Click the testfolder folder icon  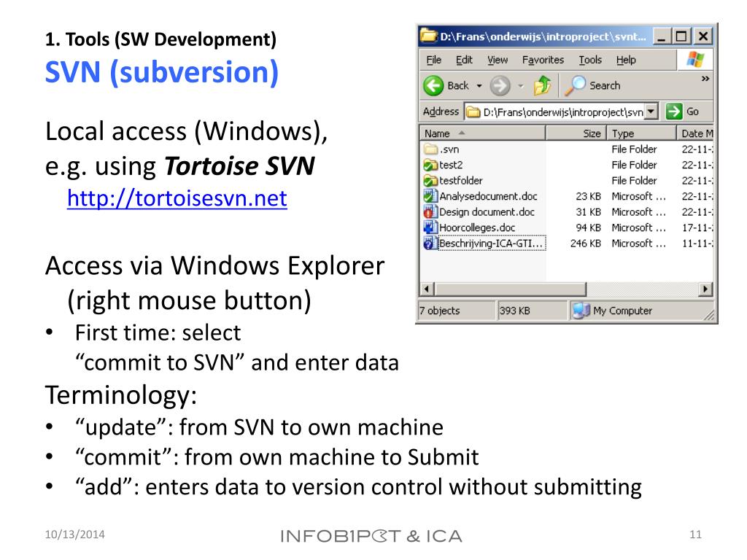(430, 181)
